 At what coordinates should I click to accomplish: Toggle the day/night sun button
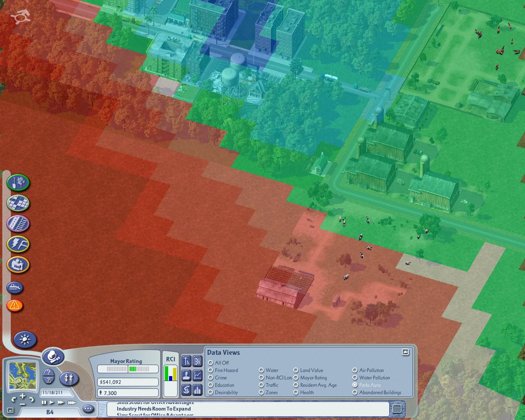point(25,340)
